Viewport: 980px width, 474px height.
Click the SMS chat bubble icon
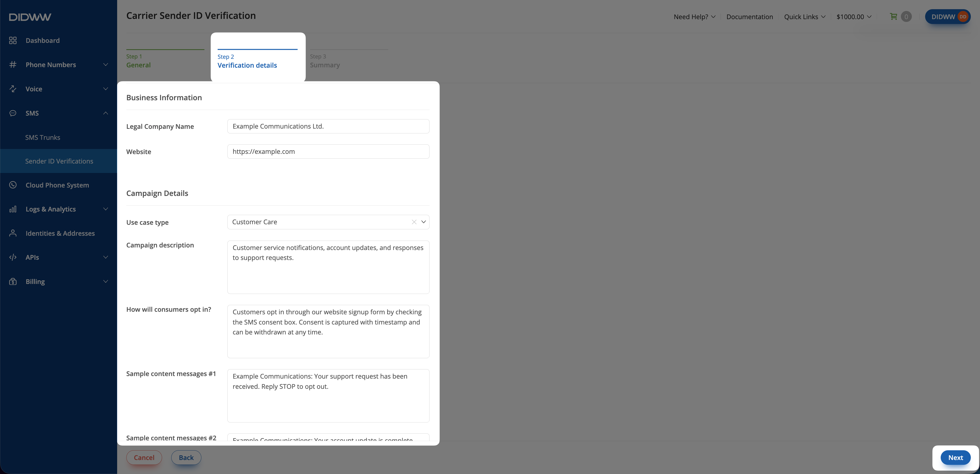13,113
